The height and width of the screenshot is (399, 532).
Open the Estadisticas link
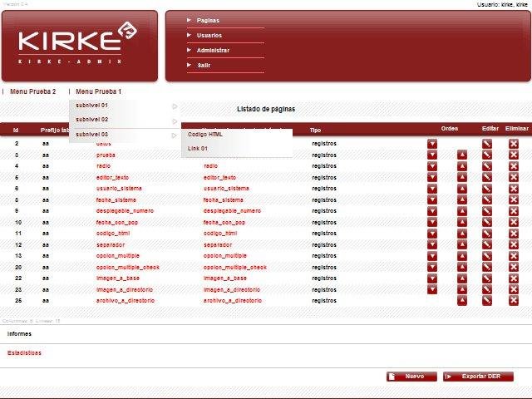(x=24, y=353)
